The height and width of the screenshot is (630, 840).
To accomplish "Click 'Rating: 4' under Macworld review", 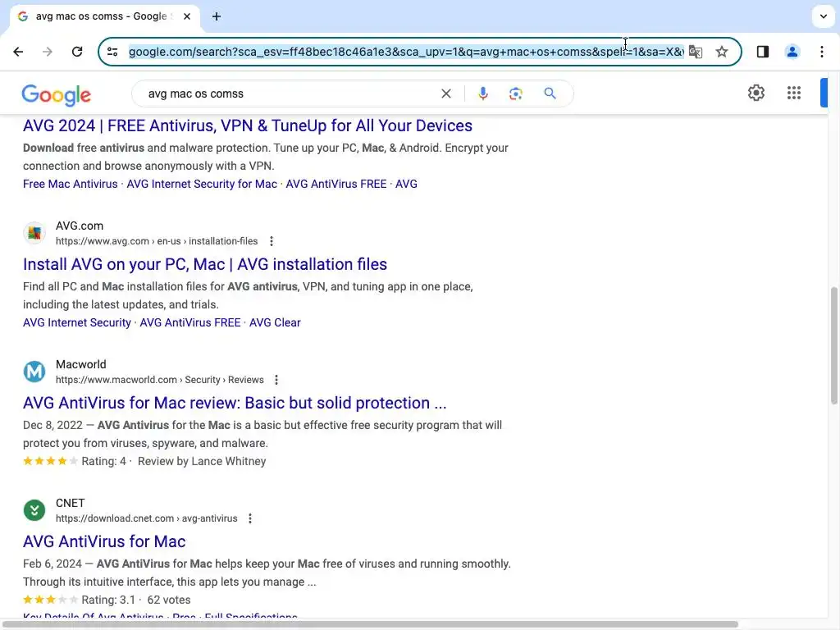I will pyautogui.click(x=103, y=461).
